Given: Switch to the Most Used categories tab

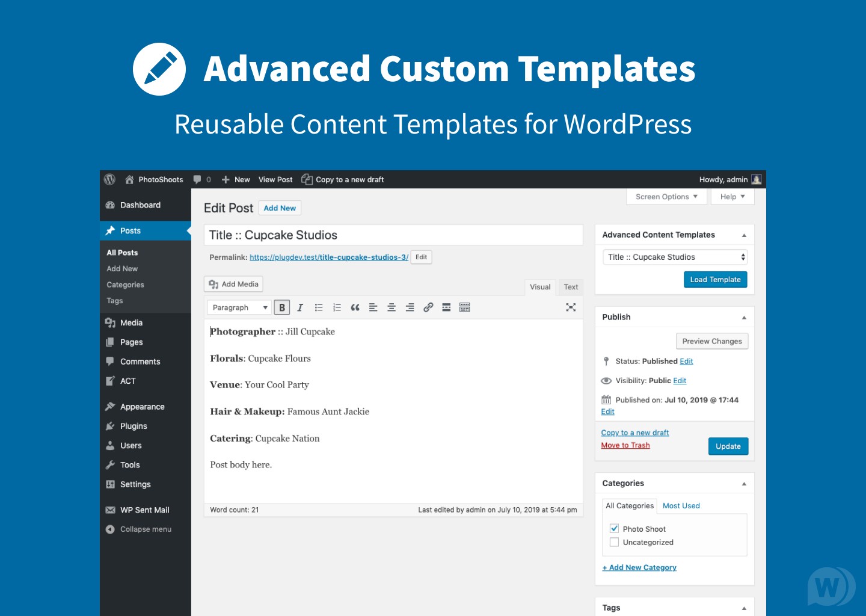Looking at the screenshot, I should (681, 505).
